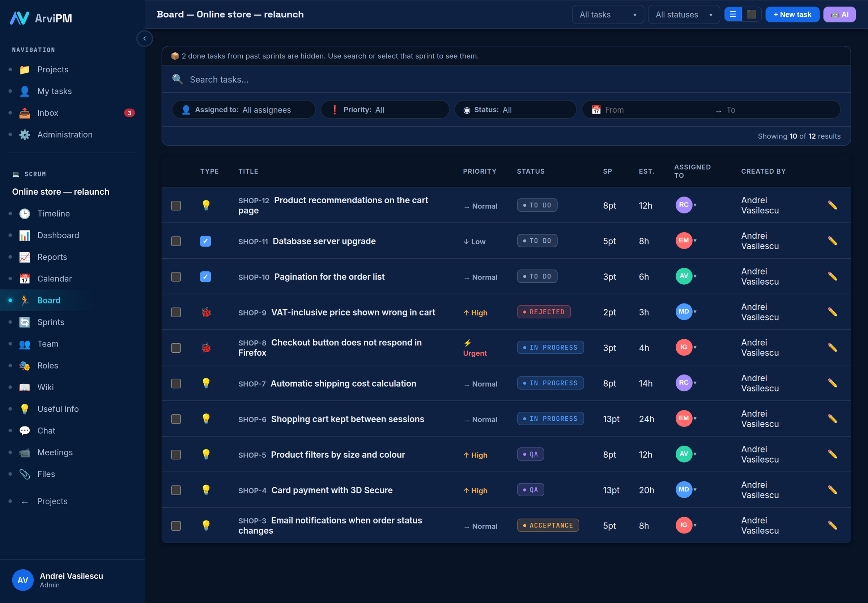Tick the checkbox for SHOP-11 Database server upgrade
The image size is (868, 603).
[x=176, y=241]
